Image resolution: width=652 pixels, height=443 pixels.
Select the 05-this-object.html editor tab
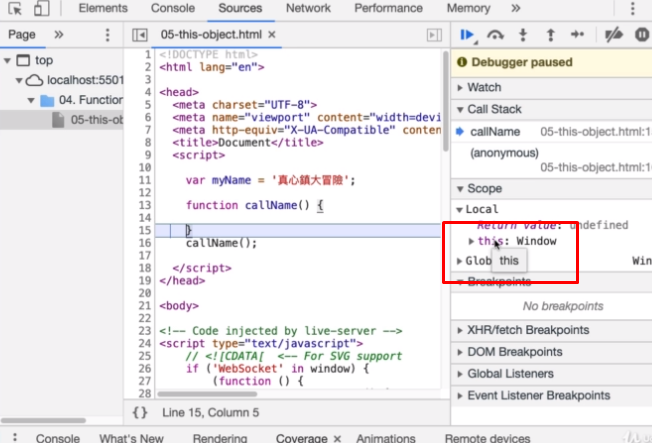pos(211,35)
